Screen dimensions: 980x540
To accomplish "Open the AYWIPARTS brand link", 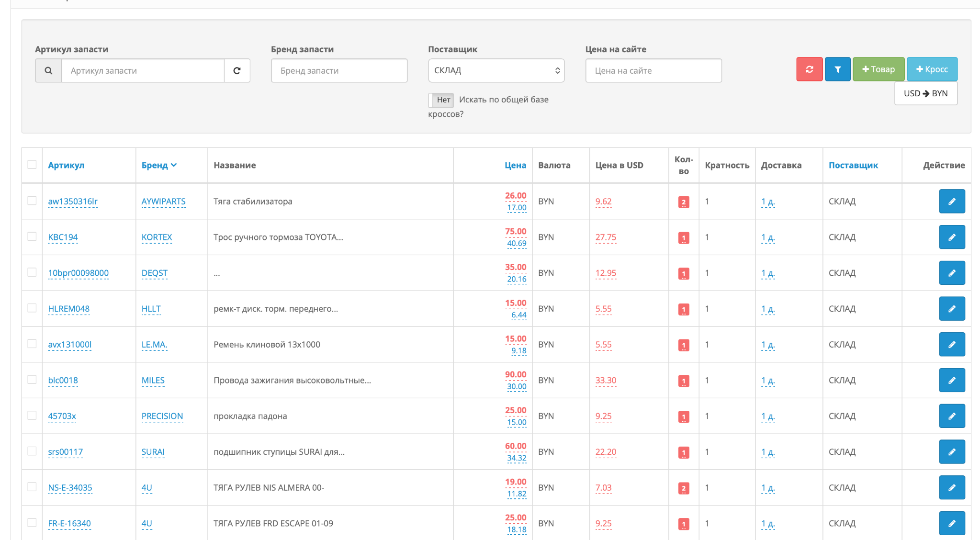I will pos(163,202).
